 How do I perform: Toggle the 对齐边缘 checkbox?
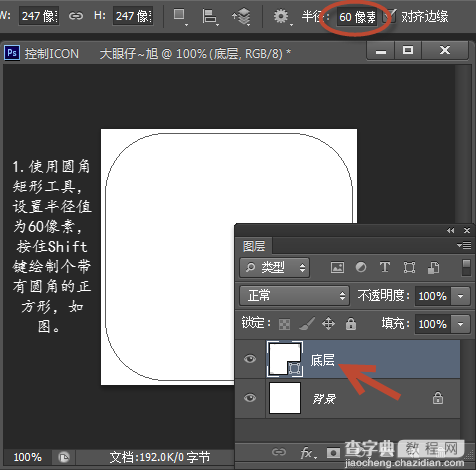pos(390,16)
